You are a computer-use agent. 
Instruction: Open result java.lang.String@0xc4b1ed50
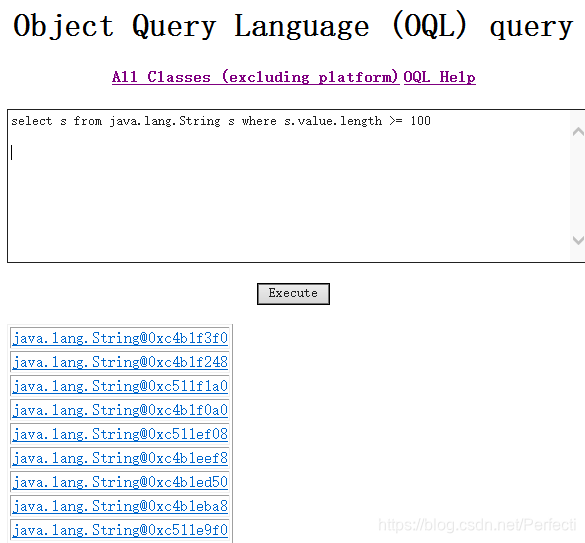(120, 482)
